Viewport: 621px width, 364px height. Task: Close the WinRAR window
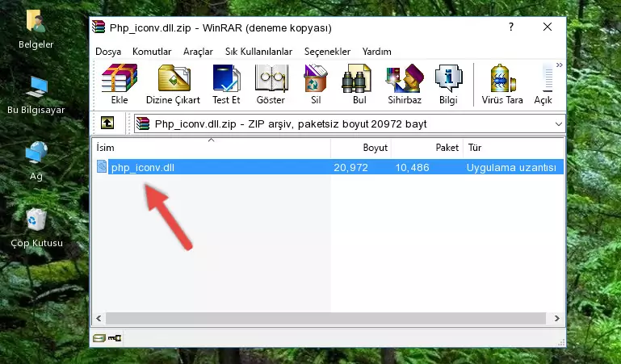point(548,27)
